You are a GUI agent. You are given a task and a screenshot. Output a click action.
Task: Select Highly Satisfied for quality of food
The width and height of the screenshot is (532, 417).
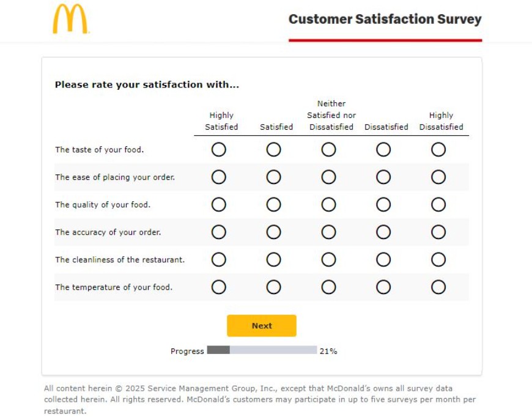pyautogui.click(x=219, y=204)
